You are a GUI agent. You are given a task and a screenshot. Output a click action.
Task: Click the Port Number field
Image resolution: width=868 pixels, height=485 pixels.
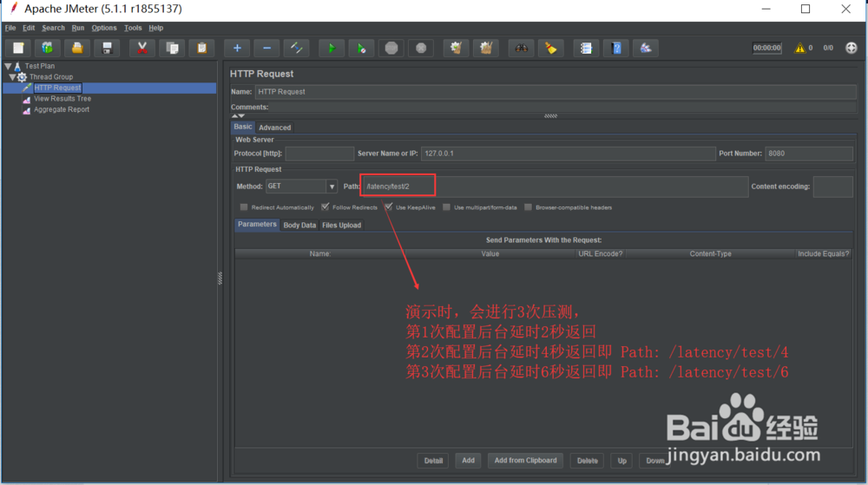(x=809, y=154)
